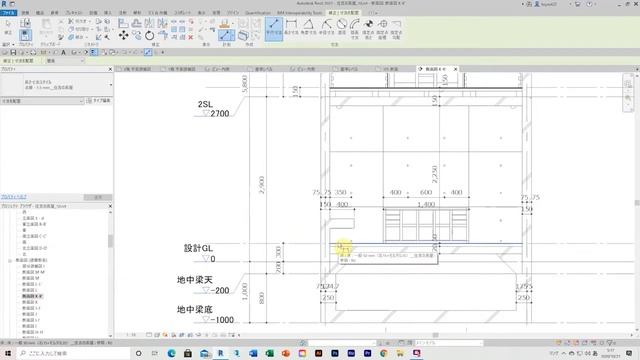
Task: Click Save in the Quick Access Toolbar
Action: 13,52
